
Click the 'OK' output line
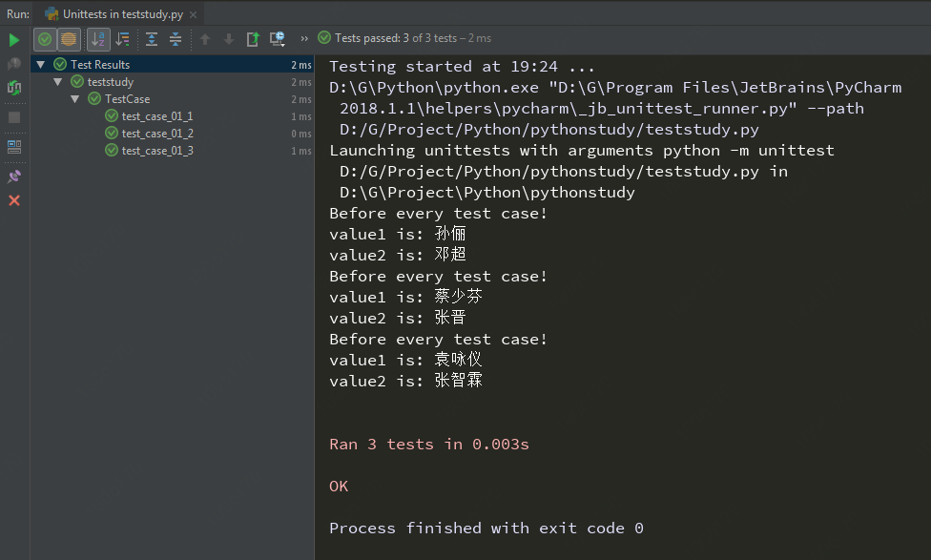tap(339, 487)
